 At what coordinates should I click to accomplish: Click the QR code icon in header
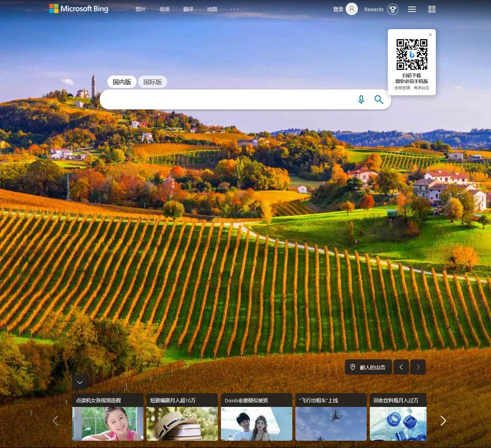pyautogui.click(x=432, y=9)
